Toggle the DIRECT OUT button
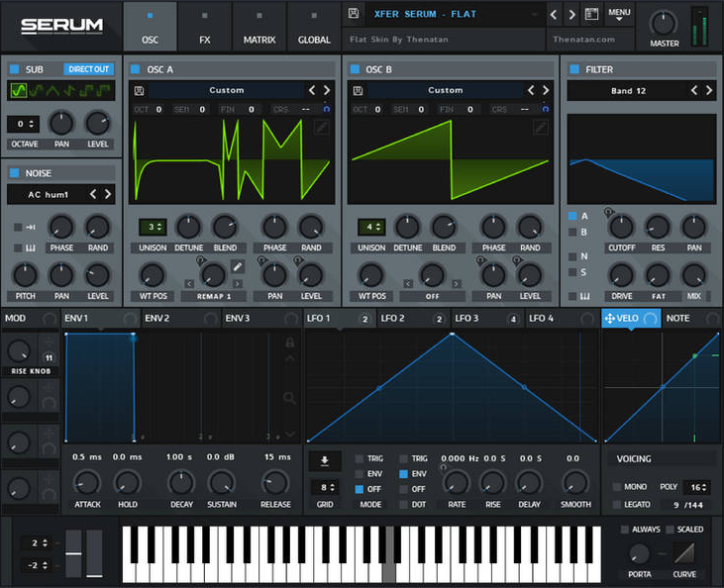 (x=89, y=69)
